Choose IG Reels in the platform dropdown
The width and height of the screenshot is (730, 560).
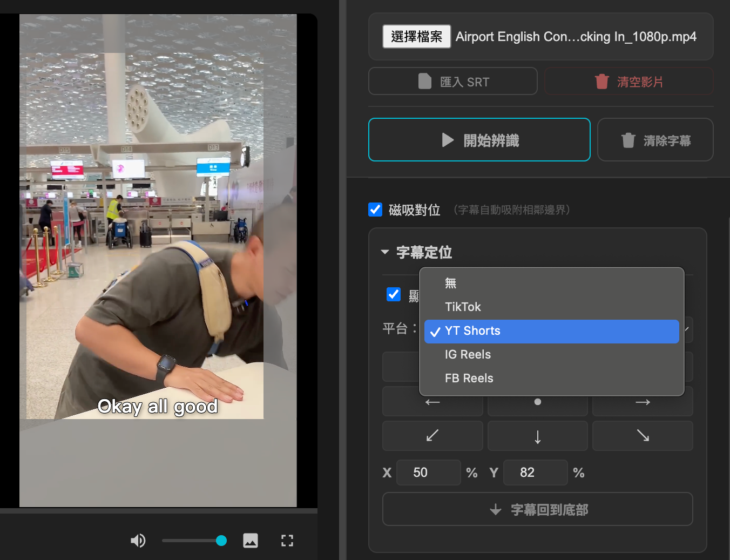pos(468,354)
